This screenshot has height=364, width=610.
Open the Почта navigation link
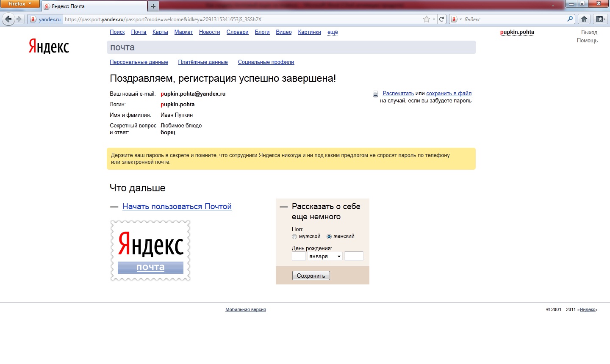pyautogui.click(x=139, y=32)
